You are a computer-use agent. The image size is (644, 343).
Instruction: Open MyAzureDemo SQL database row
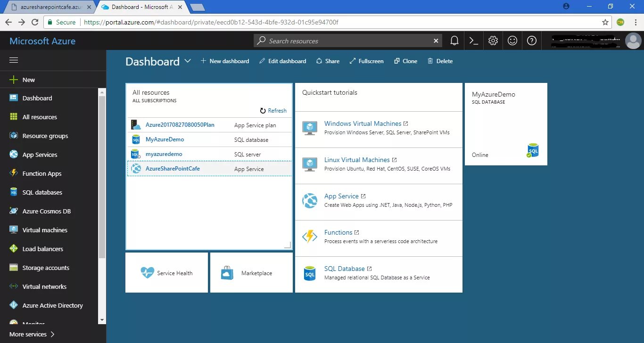(x=209, y=139)
